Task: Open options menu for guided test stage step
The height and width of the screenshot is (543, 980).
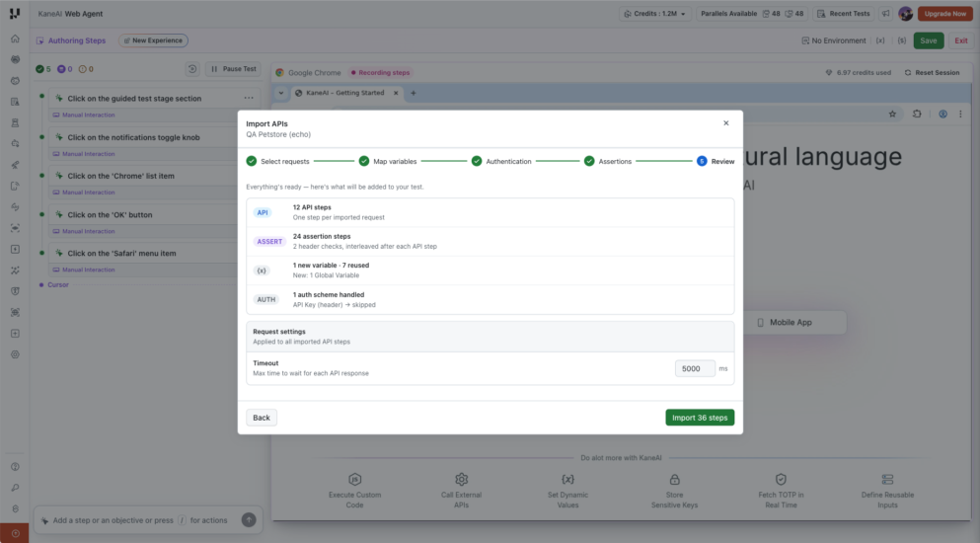Action: (x=249, y=98)
